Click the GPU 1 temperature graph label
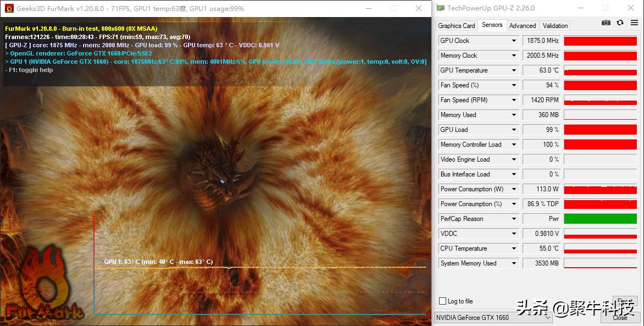 158,262
